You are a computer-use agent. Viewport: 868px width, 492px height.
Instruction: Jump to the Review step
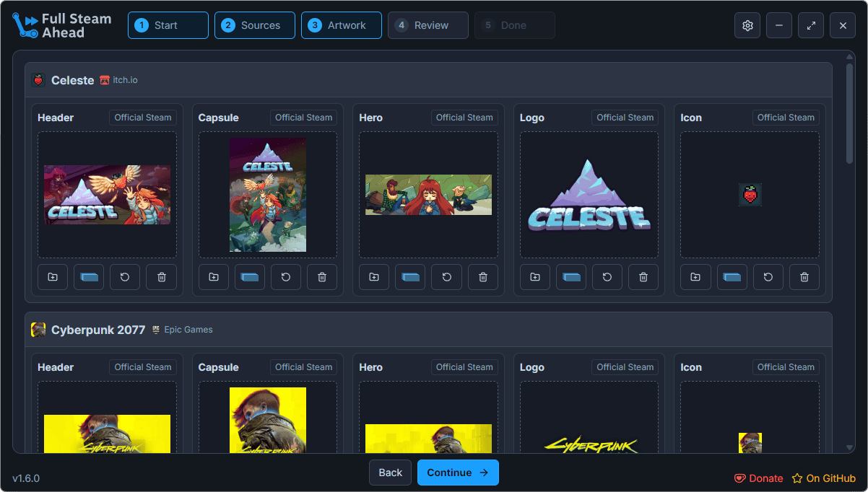point(428,25)
